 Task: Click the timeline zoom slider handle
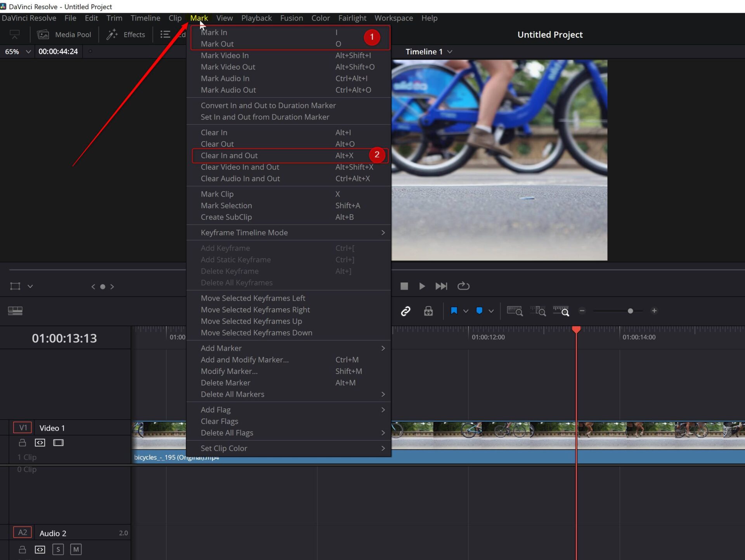(x=630, y=311)
